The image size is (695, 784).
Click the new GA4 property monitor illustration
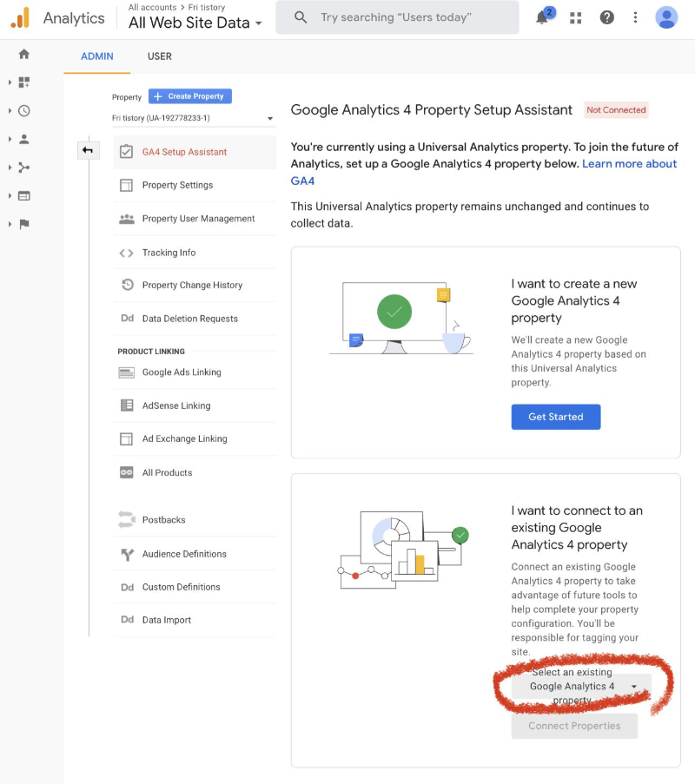(x=401, y=318)
